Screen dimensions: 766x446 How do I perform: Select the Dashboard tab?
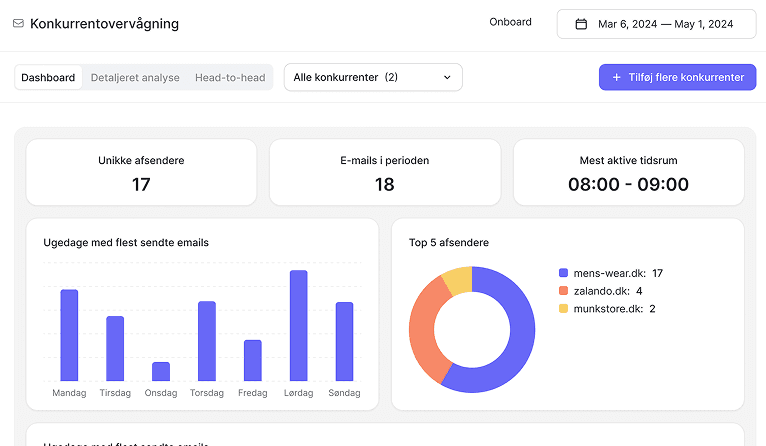[x=48, y=78]
